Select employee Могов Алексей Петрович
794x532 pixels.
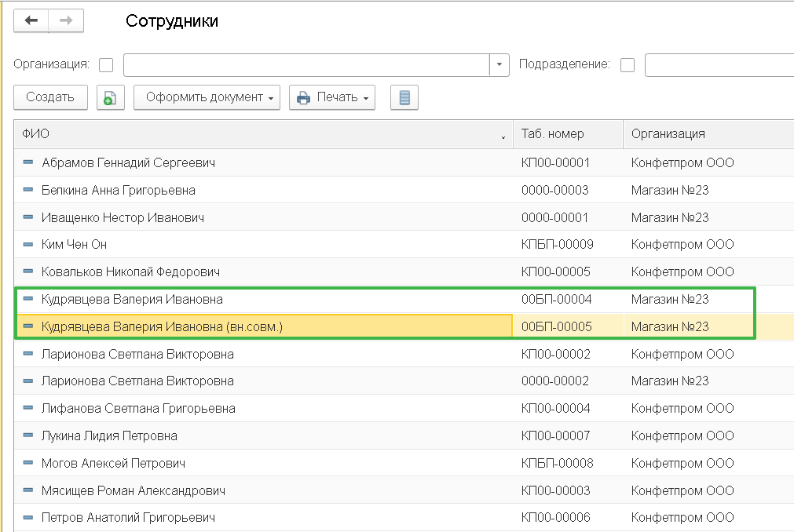click(113, 463)
